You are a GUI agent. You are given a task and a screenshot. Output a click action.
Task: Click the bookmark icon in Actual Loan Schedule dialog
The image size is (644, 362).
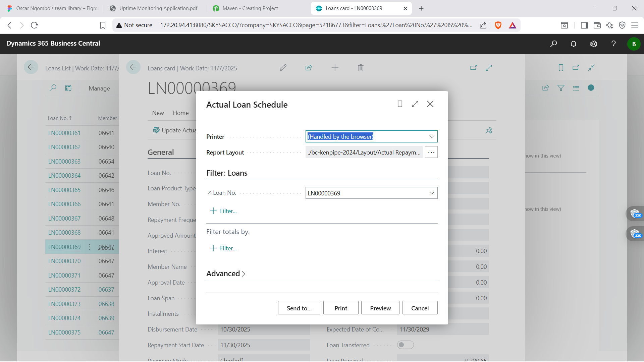coord(400,104)
